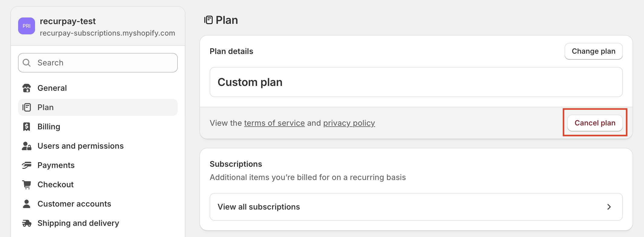Select the General home icon in sidebar
The height and width of the screenshot is (237, 644).
[x=27, y=88]
